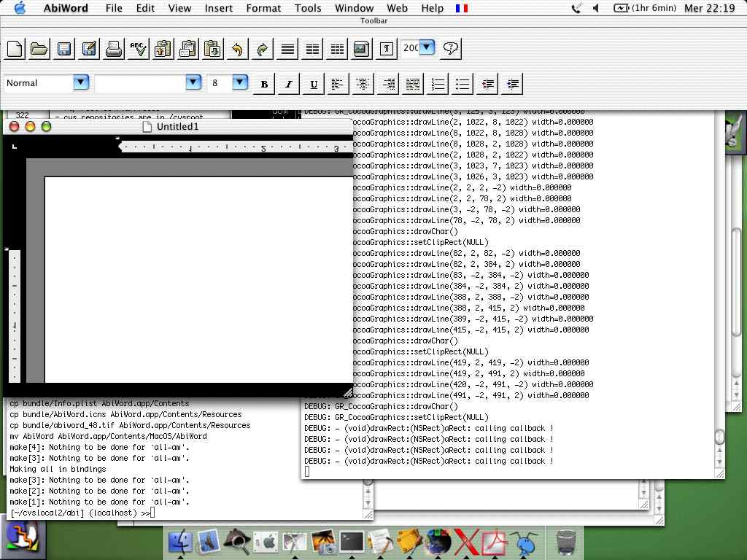Increase paragraph indent

pos(512,85)
